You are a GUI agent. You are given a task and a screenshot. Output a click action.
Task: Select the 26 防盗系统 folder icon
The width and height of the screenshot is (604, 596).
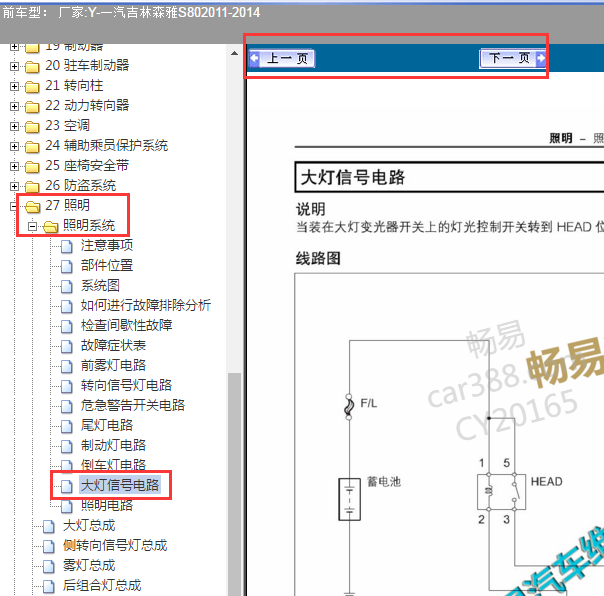click(x=32, y=187)
